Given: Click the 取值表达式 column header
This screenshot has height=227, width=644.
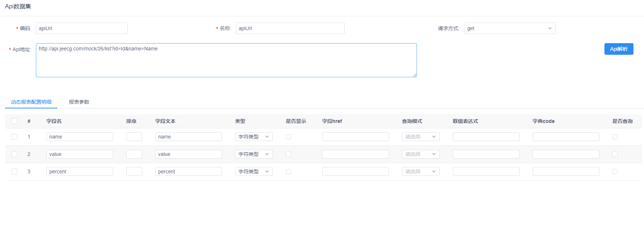Looking at the screenshot, I should click(x=465, y=121).
